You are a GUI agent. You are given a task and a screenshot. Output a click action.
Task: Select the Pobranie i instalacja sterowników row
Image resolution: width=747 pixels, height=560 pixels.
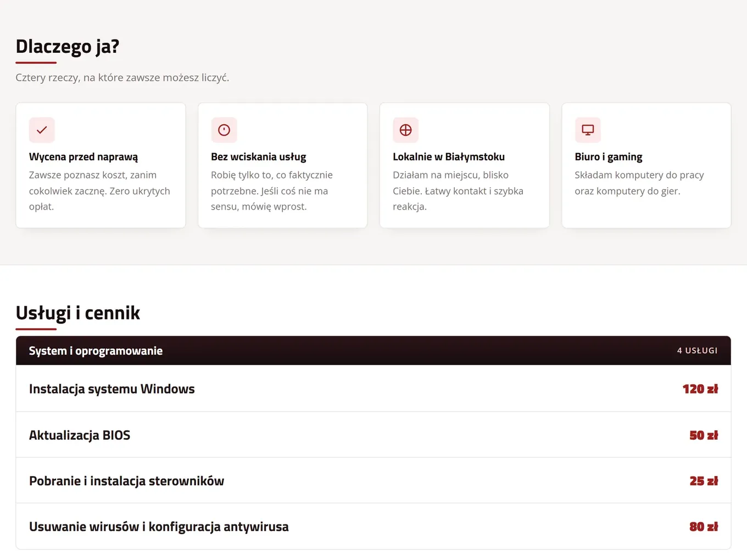[374, 480]
